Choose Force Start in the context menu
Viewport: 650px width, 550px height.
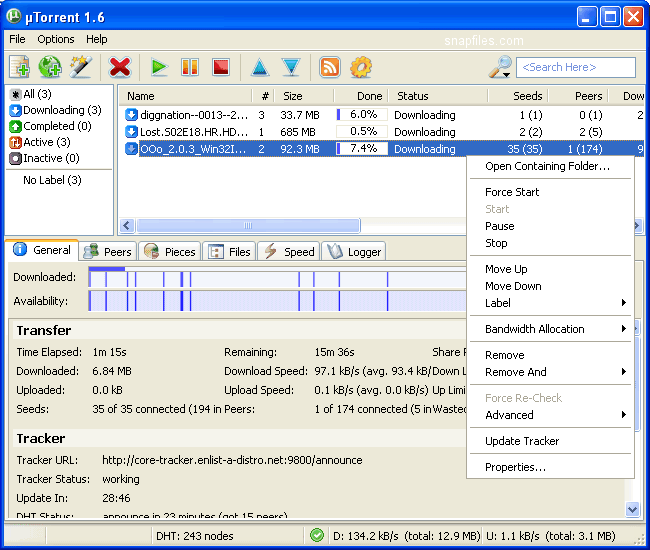pyautogui.click(x=512, y=192)
